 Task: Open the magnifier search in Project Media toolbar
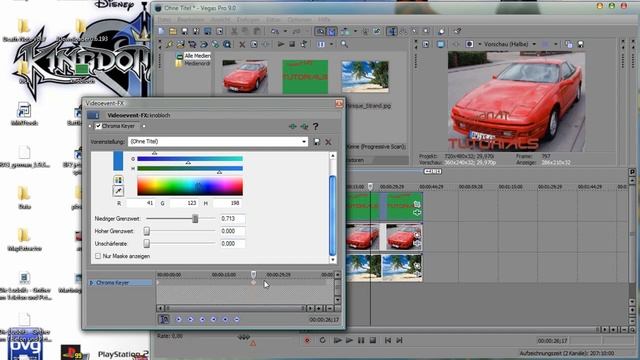coord(344,44)
